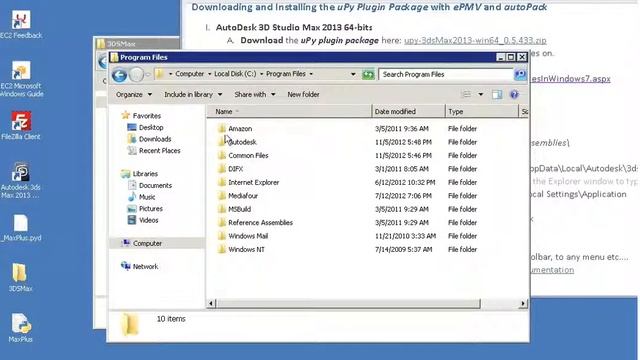Open the address bar history dropdown
The width and height of the screenshot is (640, 360).
click(x=353, y=74)
